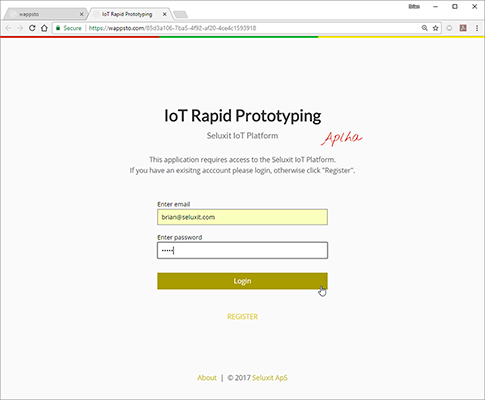Focus the Enter password field
The height and width of the screenshot is (400, 485).
click(x=242, y=250)
